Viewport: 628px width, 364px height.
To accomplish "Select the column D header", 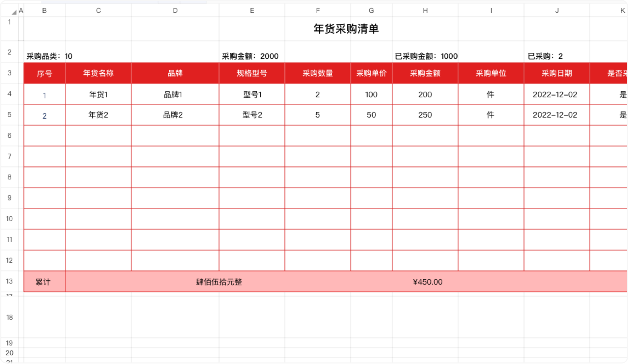I will (175, 11).
